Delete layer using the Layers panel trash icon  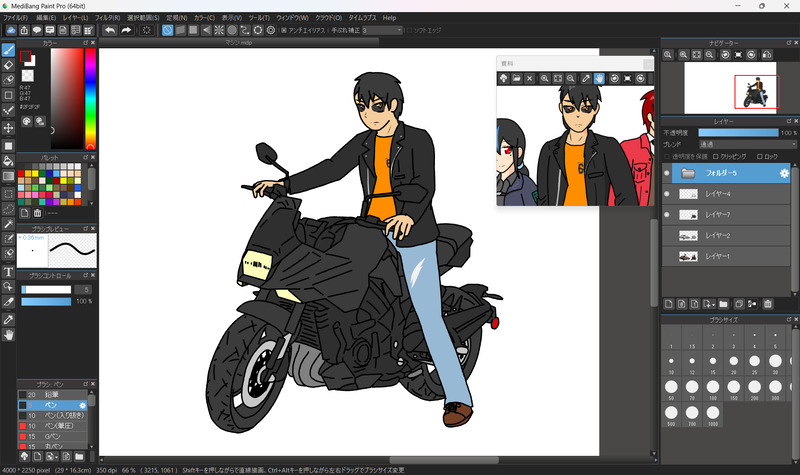pyautogui.click(x=768, y=303)
